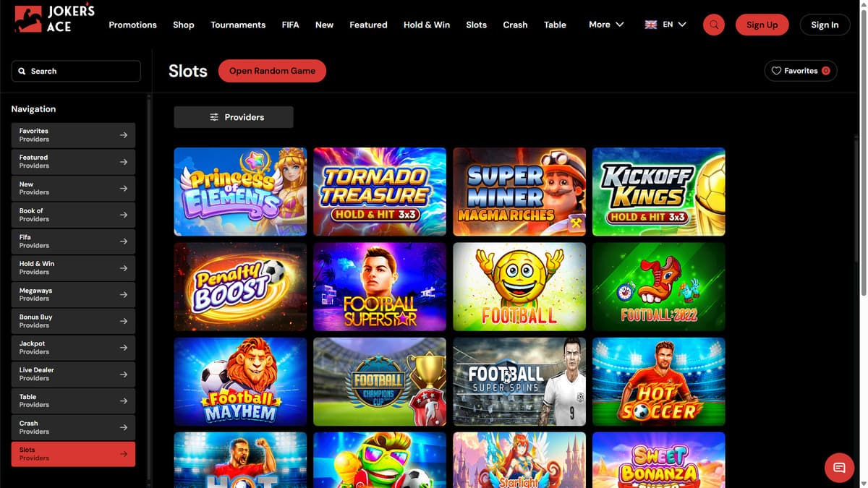Open Tournaments in top navigation
This screenshot has height=488, width=868.
click(238, 25)
